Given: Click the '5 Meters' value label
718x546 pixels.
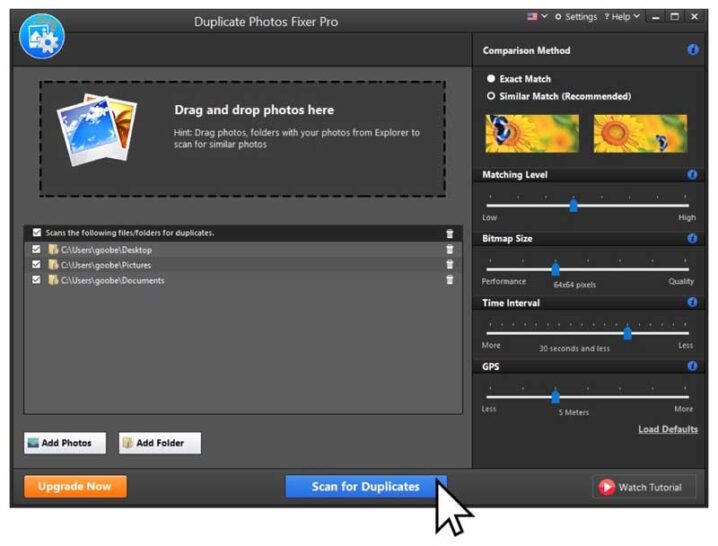Looking at the screenshot, I should click(x=574, y=412).
